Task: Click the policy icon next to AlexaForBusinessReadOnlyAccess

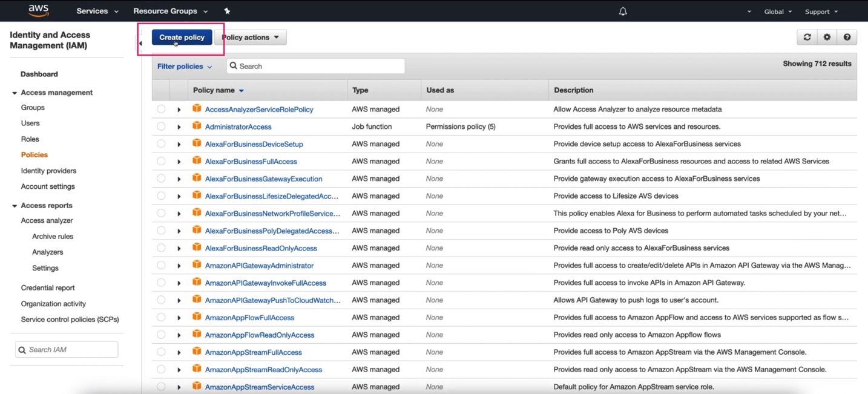Action: pos(197,247)
